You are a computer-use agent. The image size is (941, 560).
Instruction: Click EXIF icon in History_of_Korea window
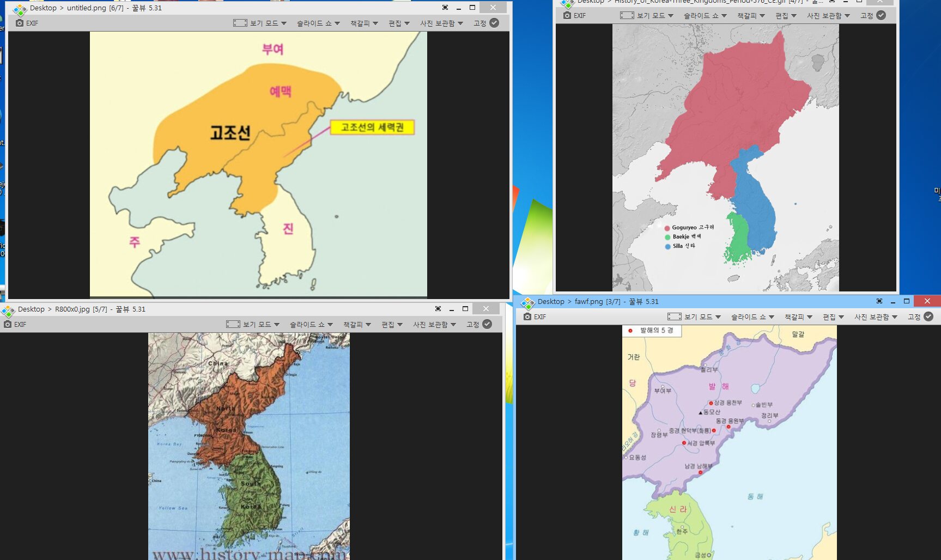click(567, 16)
